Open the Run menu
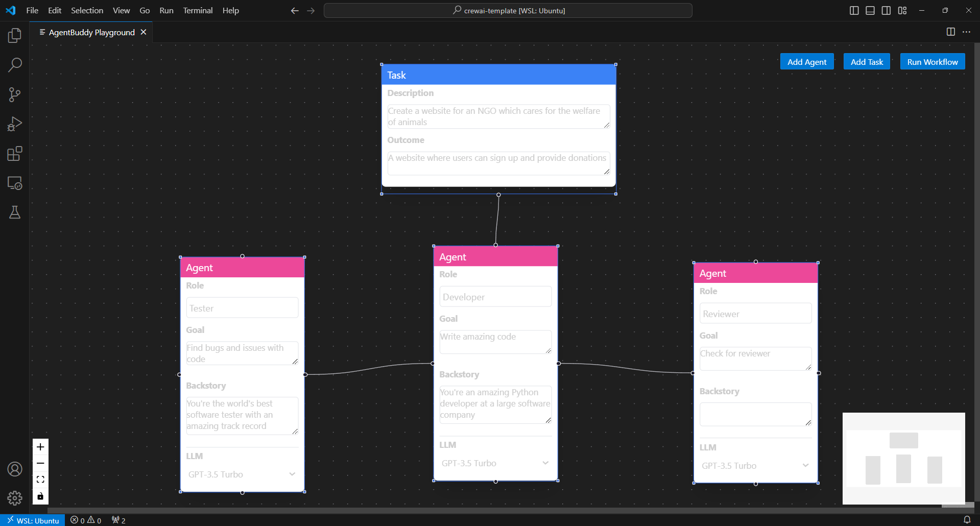Image resolution: width=980 pixels, height=526 pixels. (x=166, y=10)
